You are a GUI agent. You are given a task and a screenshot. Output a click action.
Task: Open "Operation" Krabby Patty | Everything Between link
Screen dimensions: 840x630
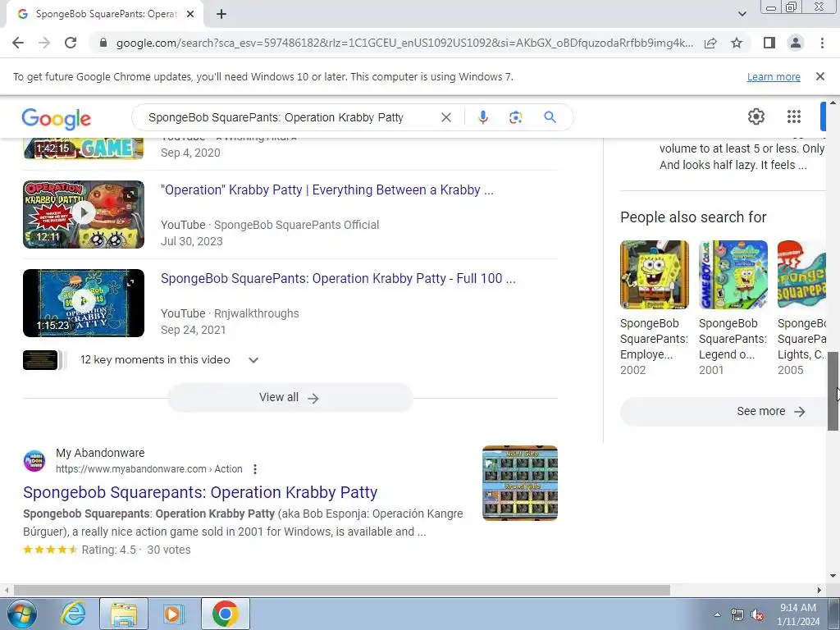click(326, 190)
